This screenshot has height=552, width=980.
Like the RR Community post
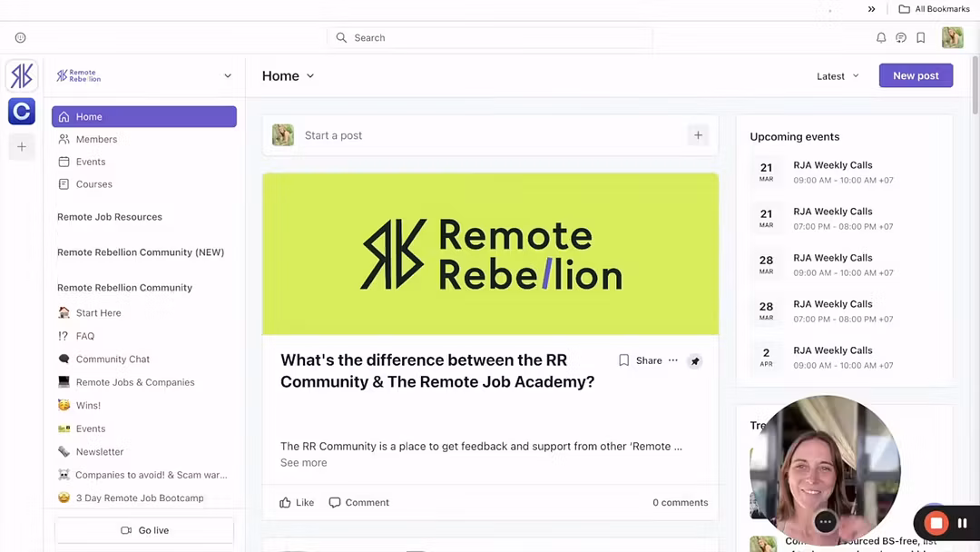click(x=297, y=502)
